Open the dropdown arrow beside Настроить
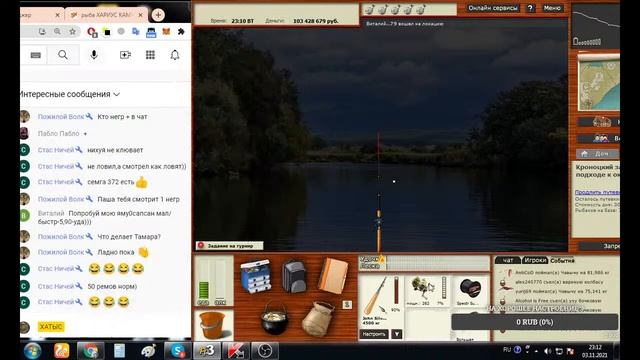The width and height of the screenshot is (640, 360). coord(397,334)
